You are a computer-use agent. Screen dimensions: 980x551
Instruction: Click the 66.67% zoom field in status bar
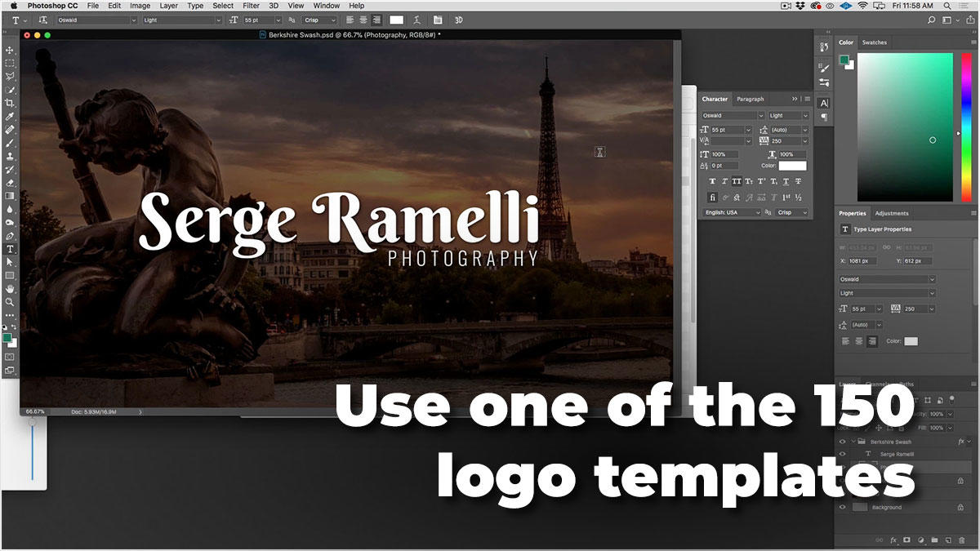36,411
